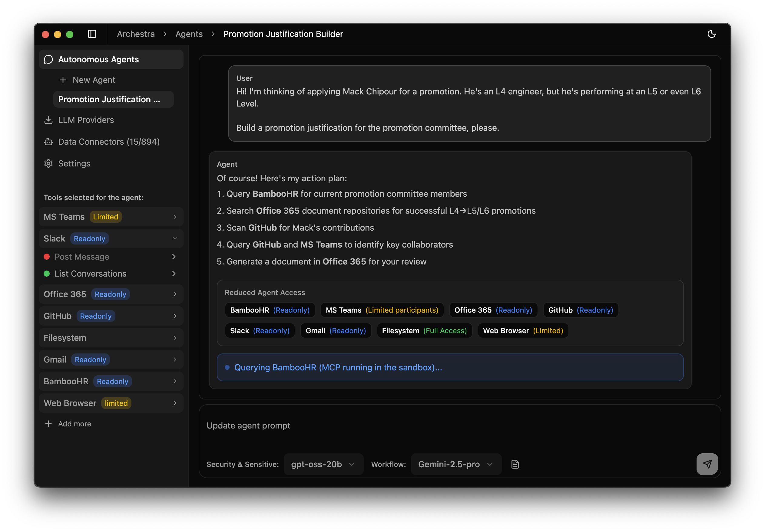The image size is (765, 532).
Task: Click Web Browser (Limited) access chip
Action: [523, 330]
